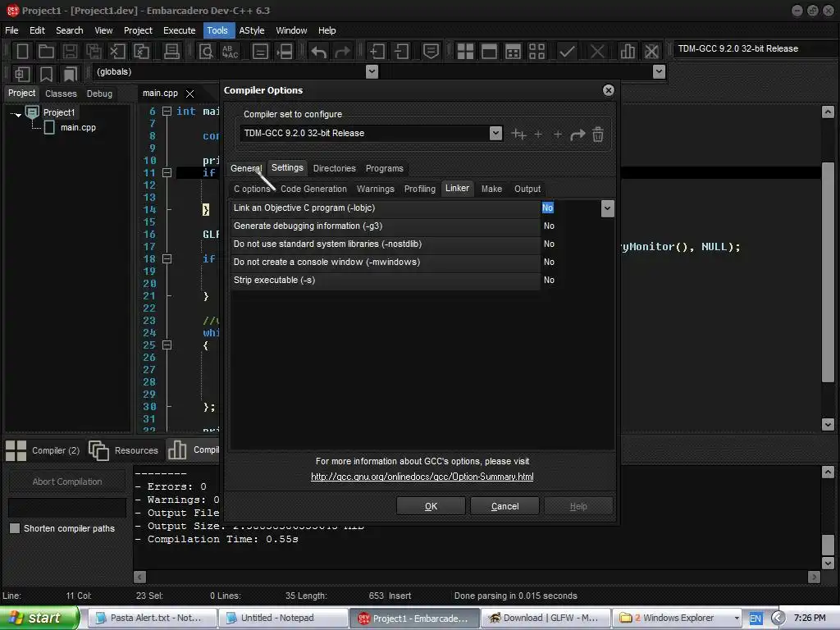The width and height of the screenshot is (840, 630).
Task: Click the Unindent toolbar icon
Action: click(x=400, y=52)
